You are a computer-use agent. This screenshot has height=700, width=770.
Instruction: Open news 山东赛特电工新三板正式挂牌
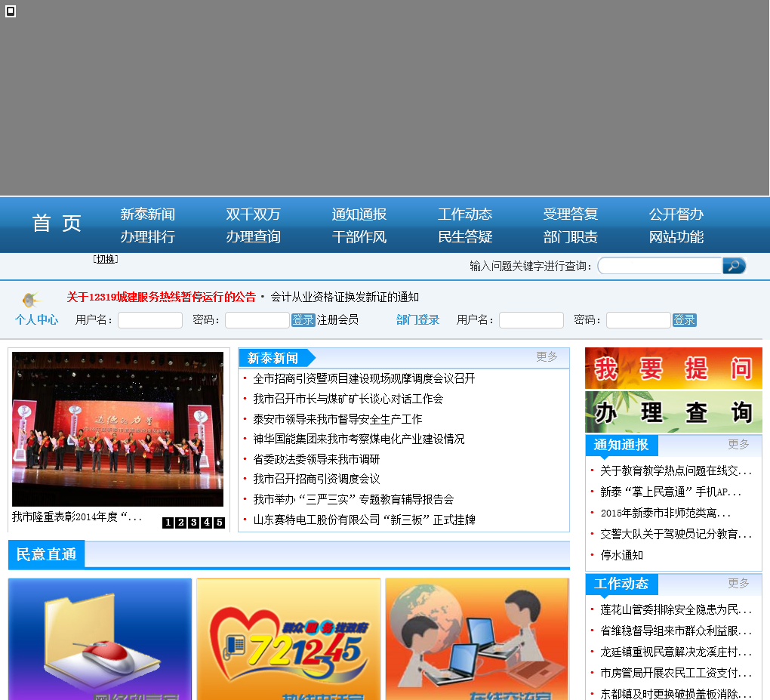pos(364,520)
